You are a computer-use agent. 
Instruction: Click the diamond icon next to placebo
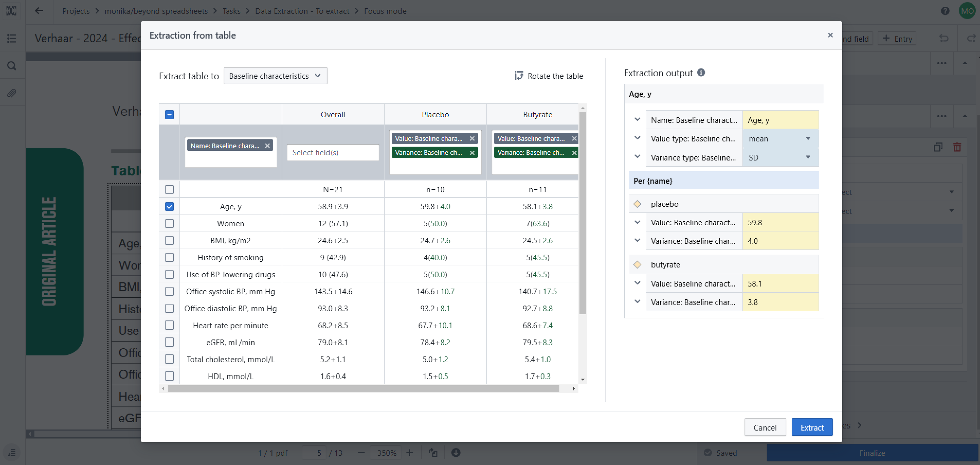point(638,204)
